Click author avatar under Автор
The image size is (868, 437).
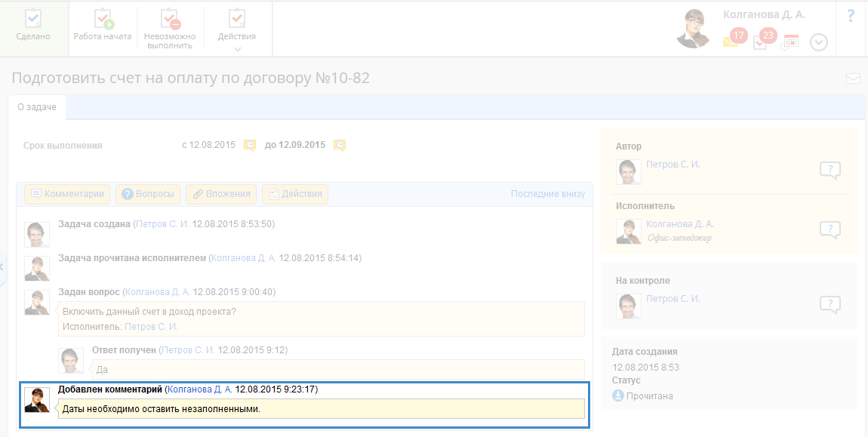629,171
